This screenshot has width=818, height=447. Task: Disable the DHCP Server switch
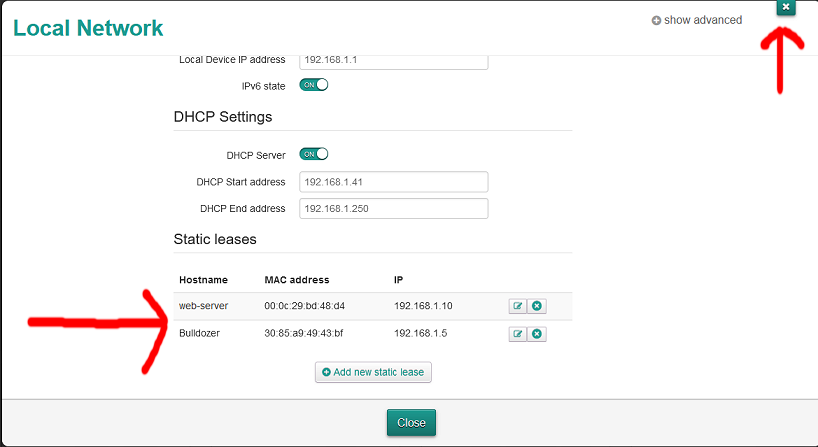click(314, 154)
